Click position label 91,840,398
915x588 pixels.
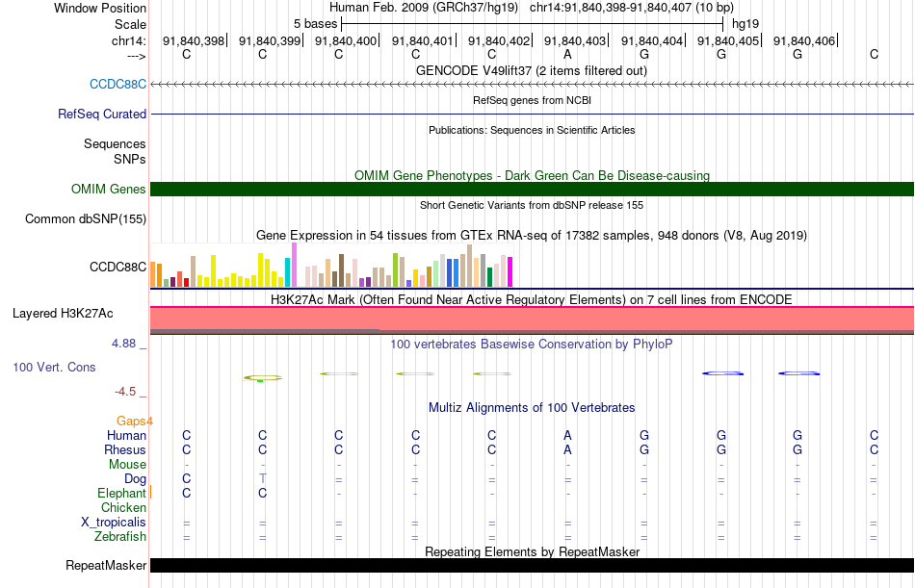194,40
